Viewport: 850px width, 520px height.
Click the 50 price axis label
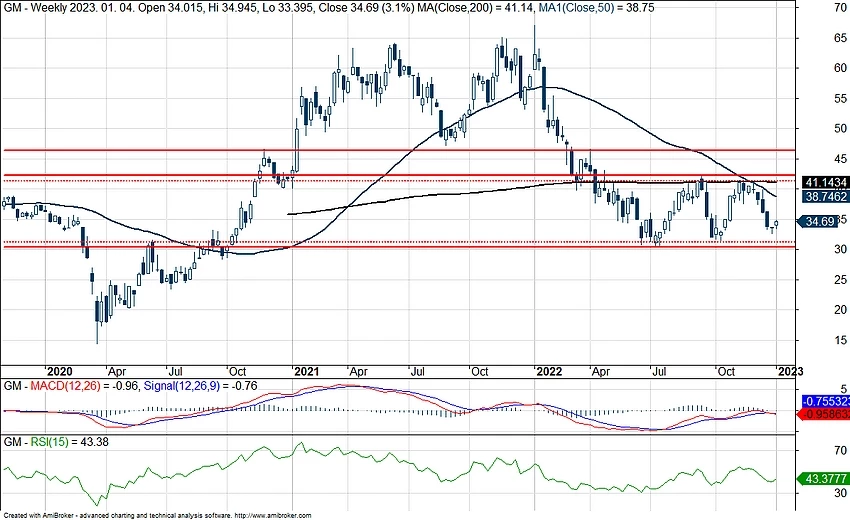tap(840, 129)
